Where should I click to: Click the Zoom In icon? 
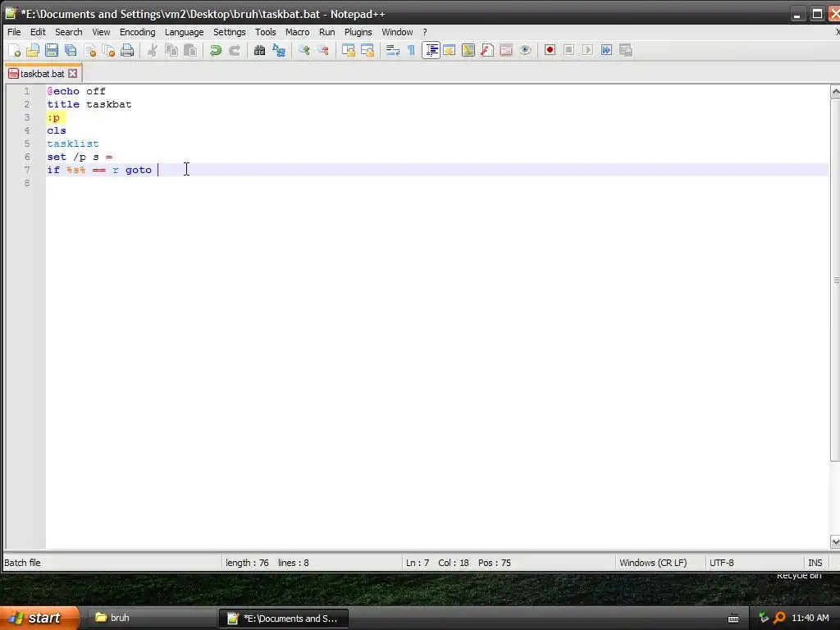click(304, 50)
